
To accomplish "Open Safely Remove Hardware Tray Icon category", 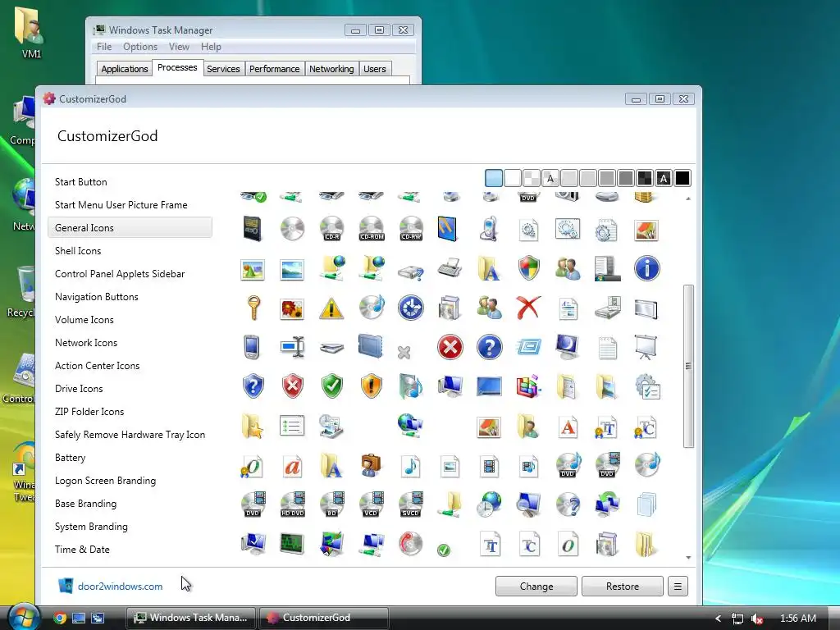I will pos(130,435).
